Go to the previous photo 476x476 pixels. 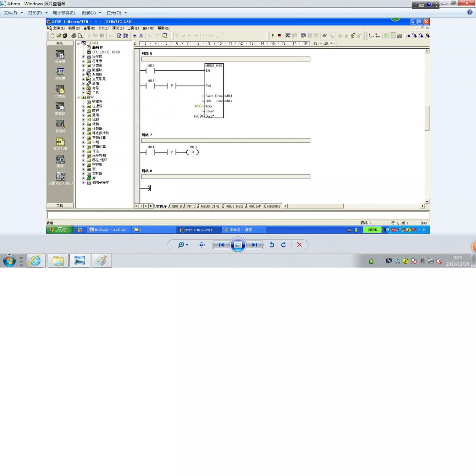pos(221,245)
